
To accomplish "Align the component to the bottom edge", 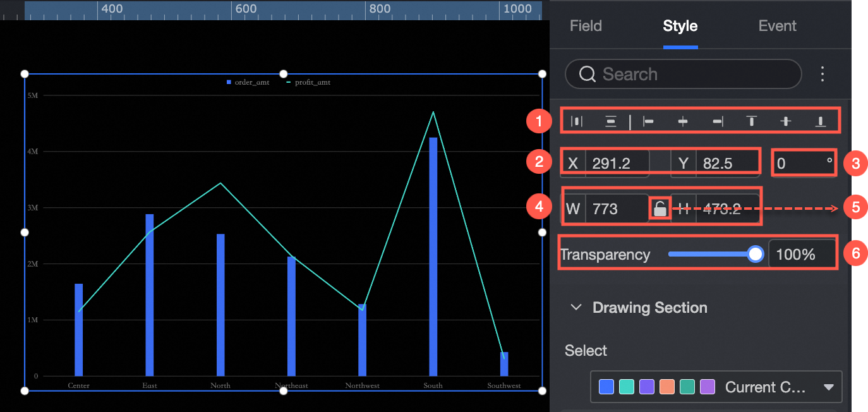I will point(820,121).
